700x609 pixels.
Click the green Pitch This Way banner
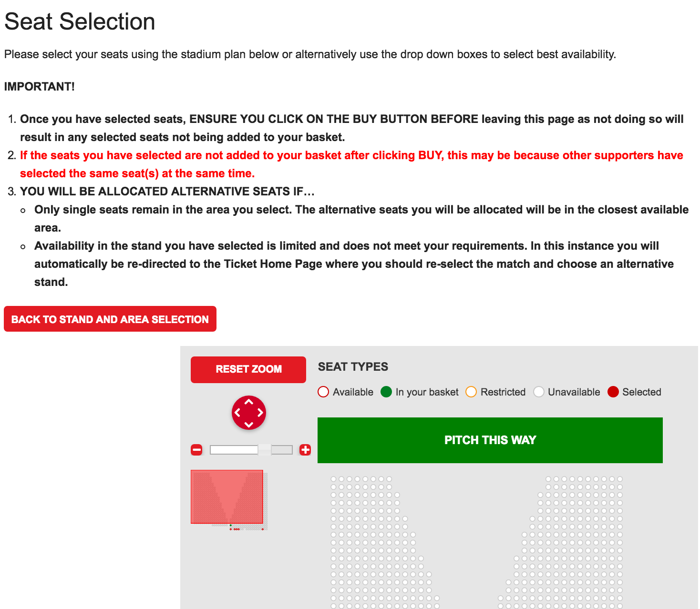(490, 440)
